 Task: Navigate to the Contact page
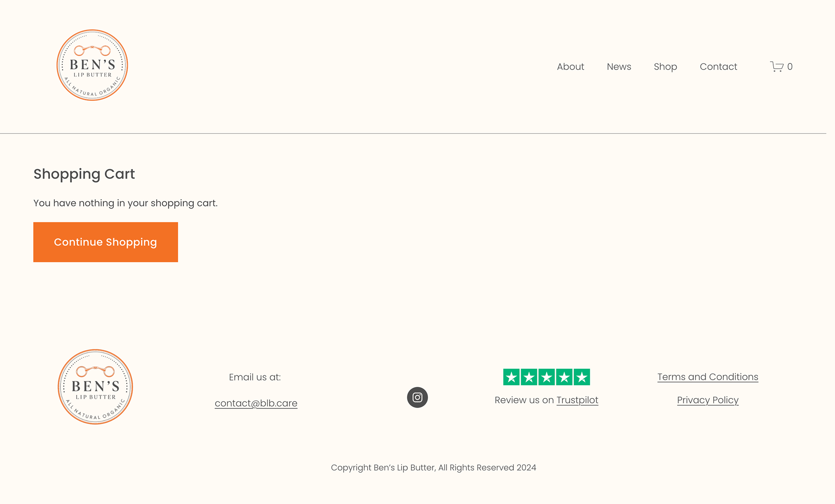[718, 66]
